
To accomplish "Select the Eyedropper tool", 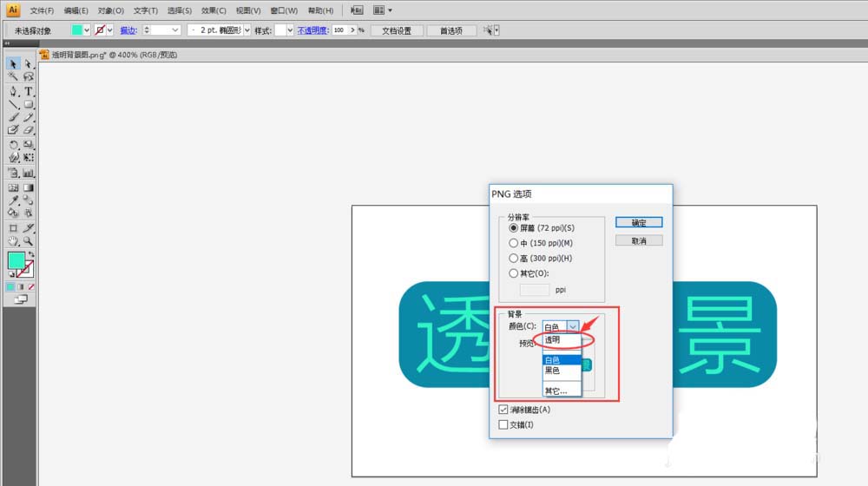I will (x=13, y=200).
